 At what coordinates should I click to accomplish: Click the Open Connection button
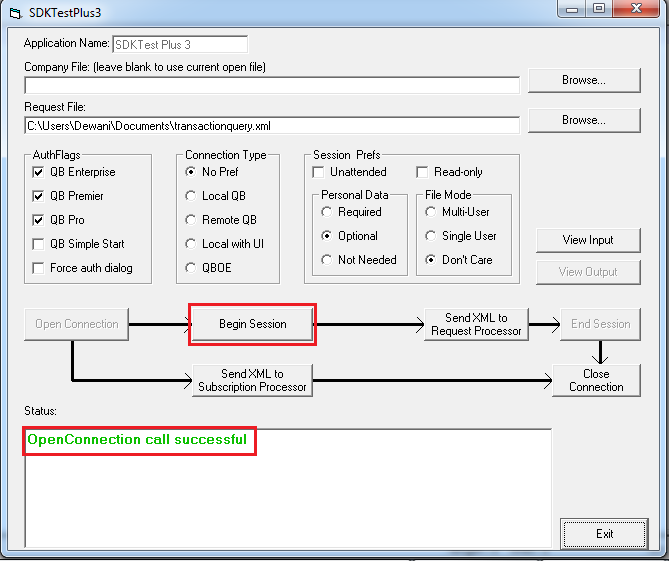click(x=76, y=324)
